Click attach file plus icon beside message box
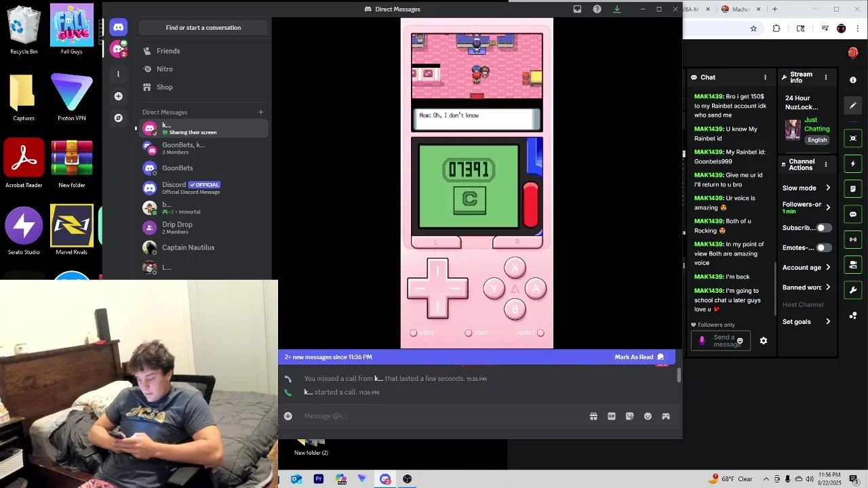Image resolution: width=868 pixels, height=488 pixels. (288, 416)
